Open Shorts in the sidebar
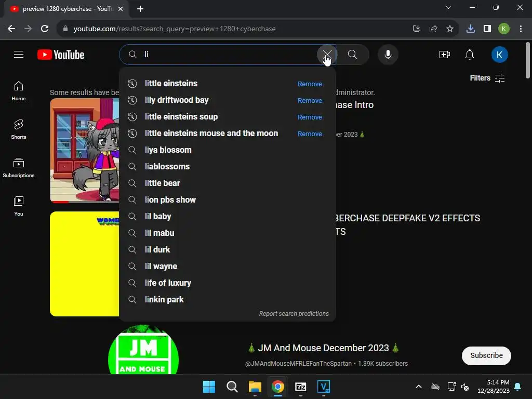This screenshot has width=532, height=399. [19, 129]
